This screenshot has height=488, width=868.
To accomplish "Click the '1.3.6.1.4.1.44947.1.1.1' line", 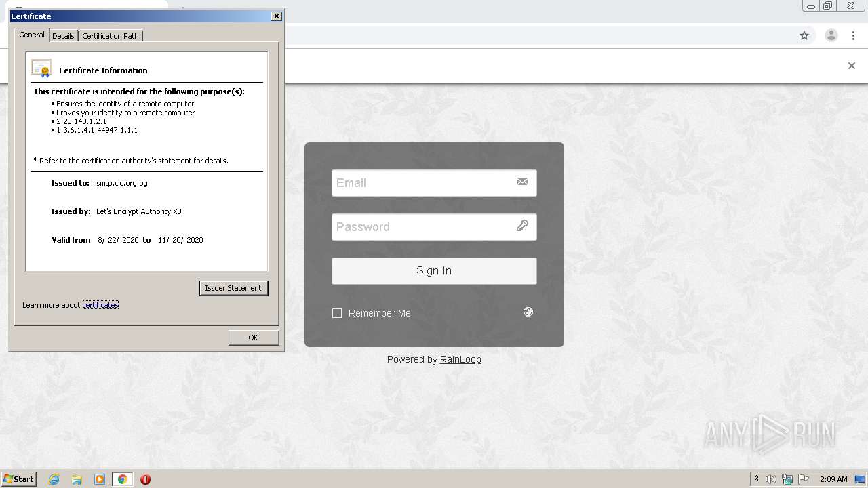I will (97, 130).
